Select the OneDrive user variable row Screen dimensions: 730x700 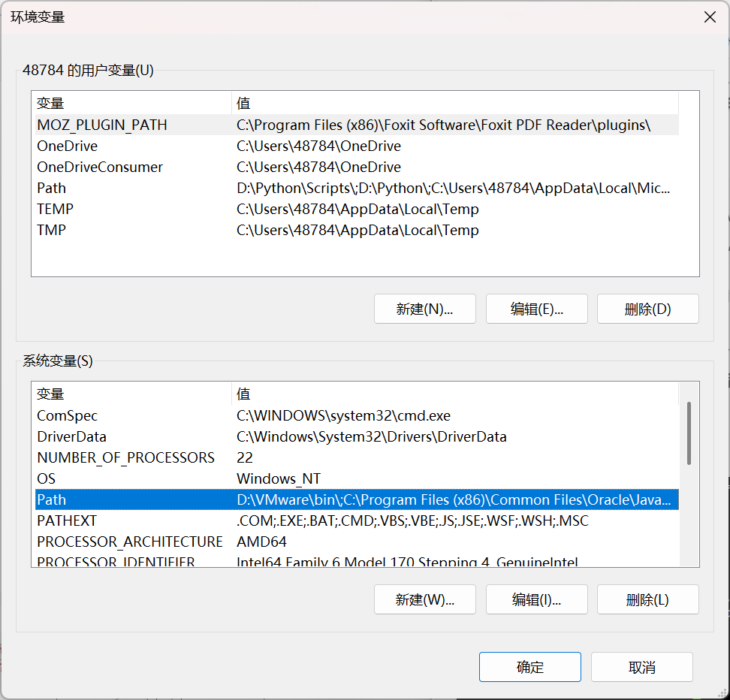tap(357, 146)
